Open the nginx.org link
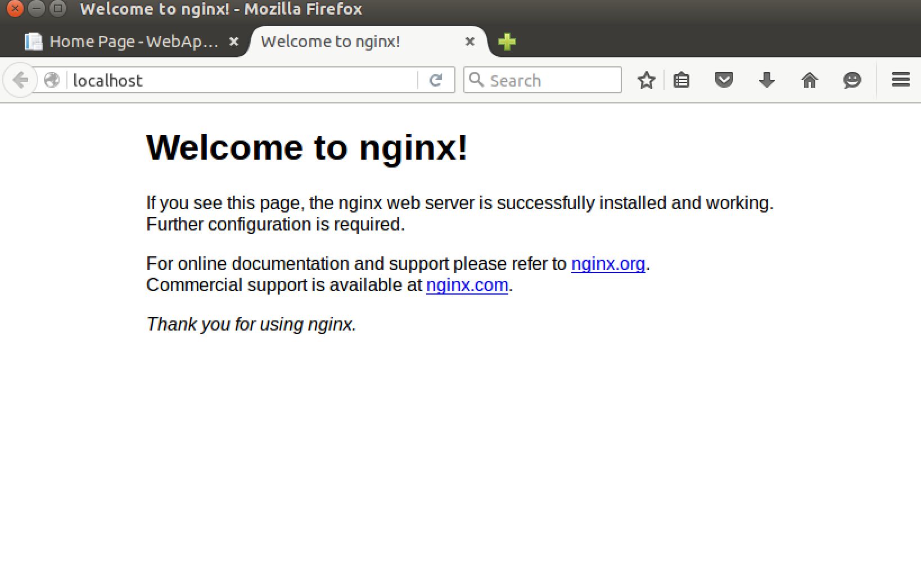Screen dimensions: 921x588 point(608,264)
